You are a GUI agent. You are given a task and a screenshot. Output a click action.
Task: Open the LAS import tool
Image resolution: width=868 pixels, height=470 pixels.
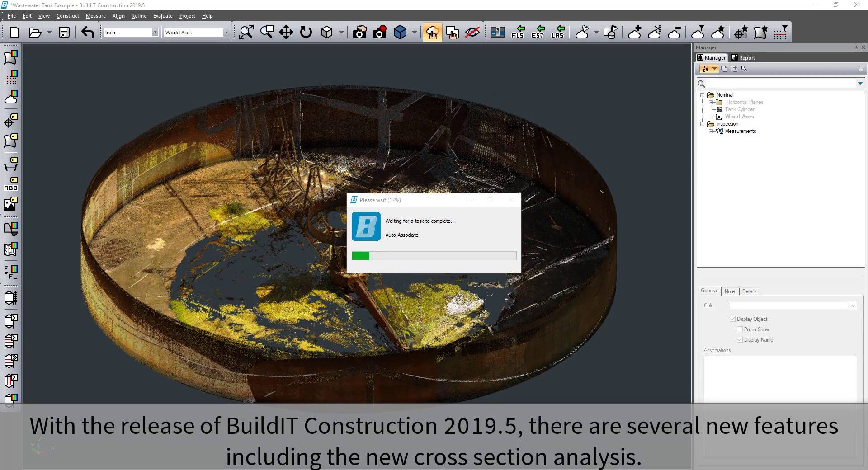tap(557, 32)
